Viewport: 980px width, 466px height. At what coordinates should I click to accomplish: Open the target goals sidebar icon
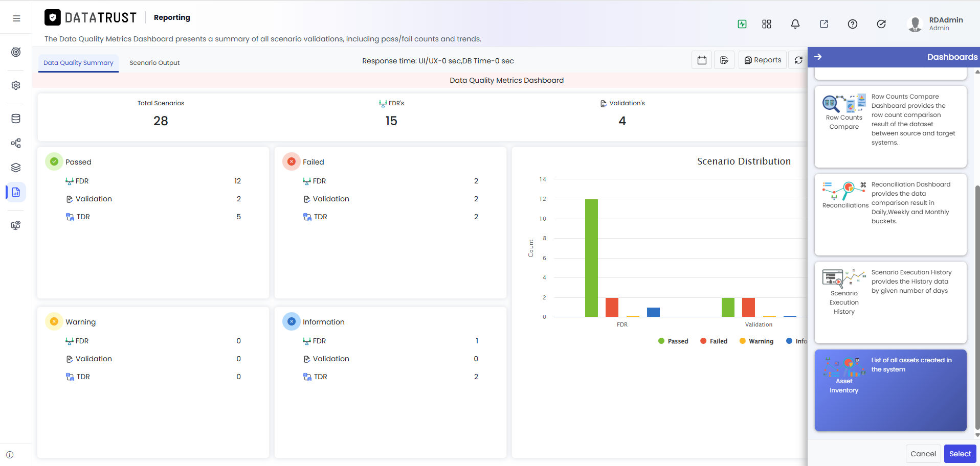click(16, 52)
